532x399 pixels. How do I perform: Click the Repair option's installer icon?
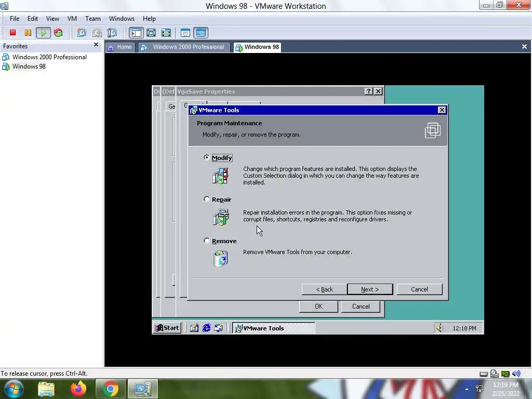(220, 217)
